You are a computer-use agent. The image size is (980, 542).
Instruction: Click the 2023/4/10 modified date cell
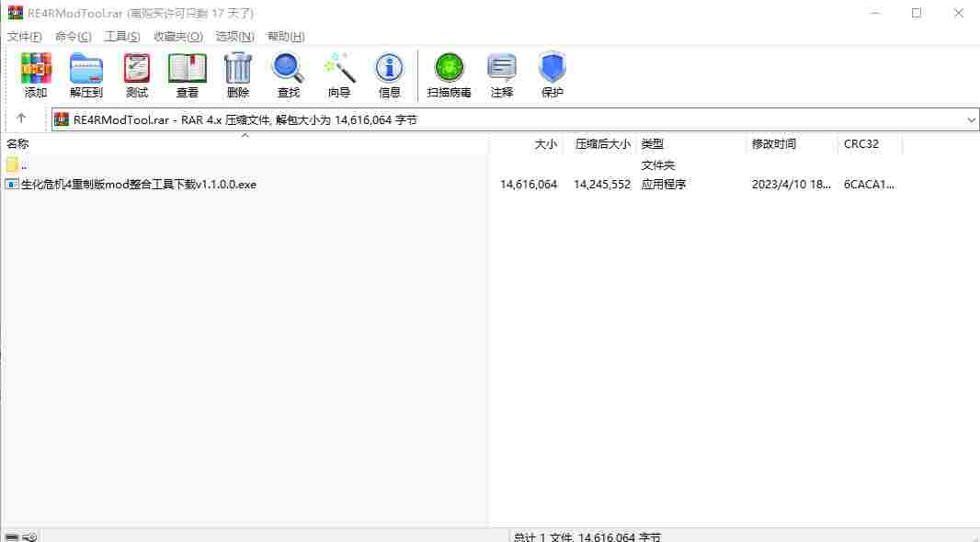point(791,185)
